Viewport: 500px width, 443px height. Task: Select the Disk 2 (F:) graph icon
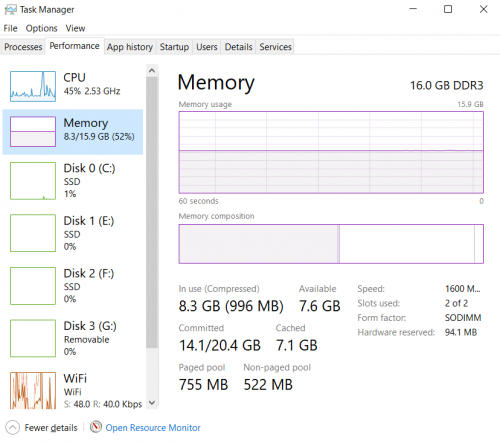click(33, 286)
